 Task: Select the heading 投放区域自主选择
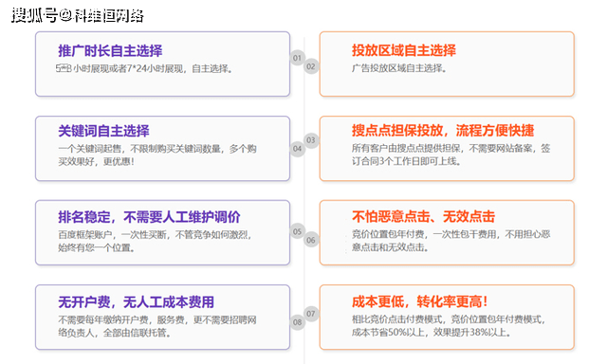tap(404, 50)
